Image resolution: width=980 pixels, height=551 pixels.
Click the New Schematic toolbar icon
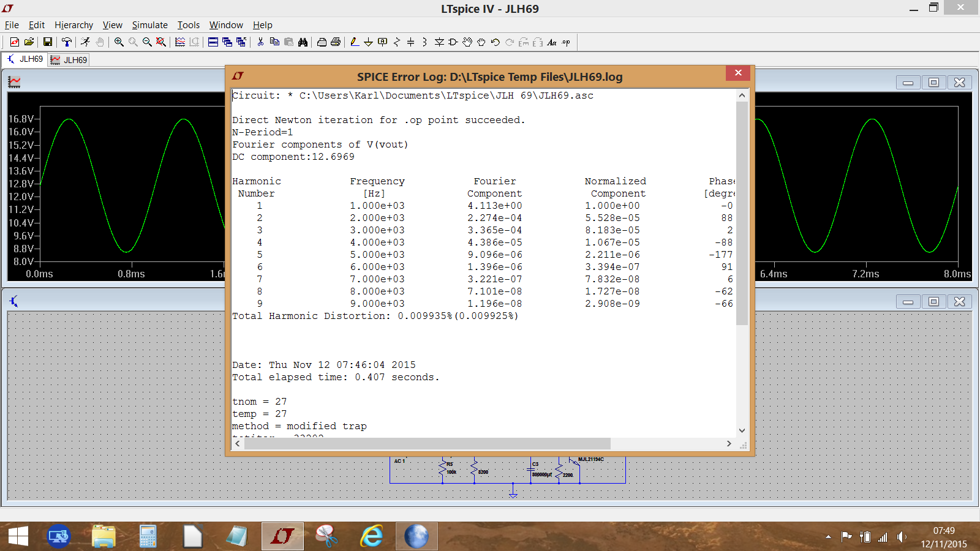tap(14, 42)
